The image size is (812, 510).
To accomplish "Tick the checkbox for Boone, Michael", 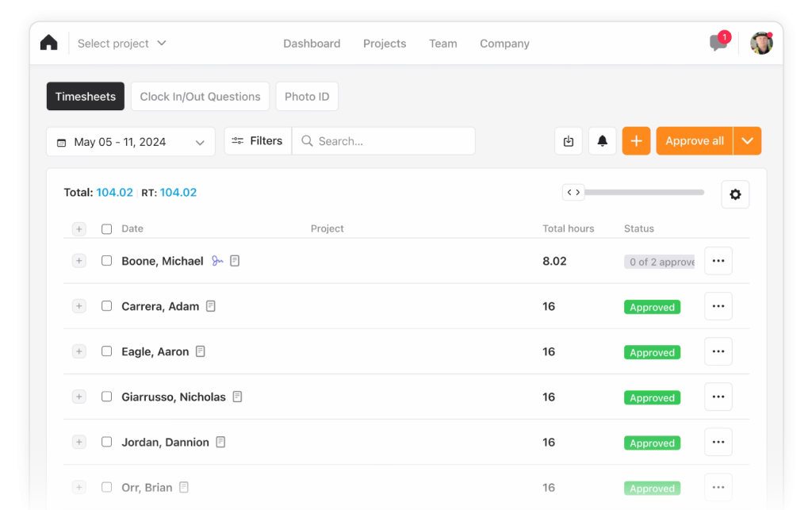I will 107,261.
